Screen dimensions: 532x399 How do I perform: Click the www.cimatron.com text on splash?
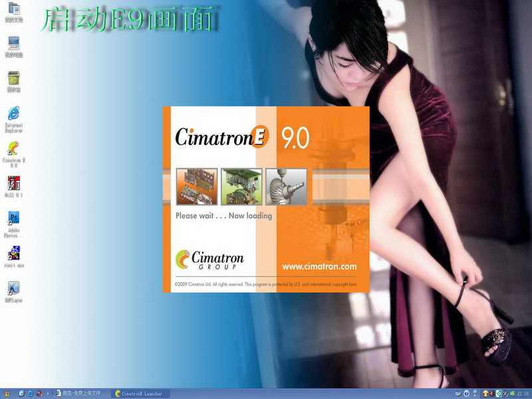point(319,267)
